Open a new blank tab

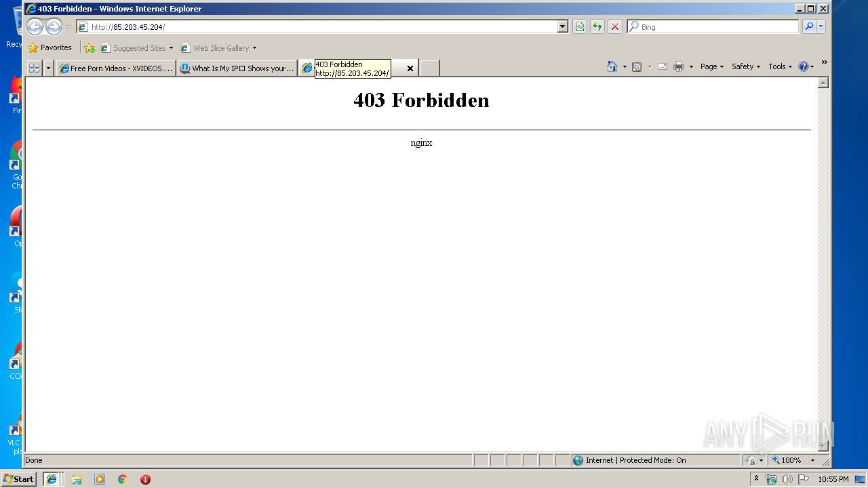[429, 68]
